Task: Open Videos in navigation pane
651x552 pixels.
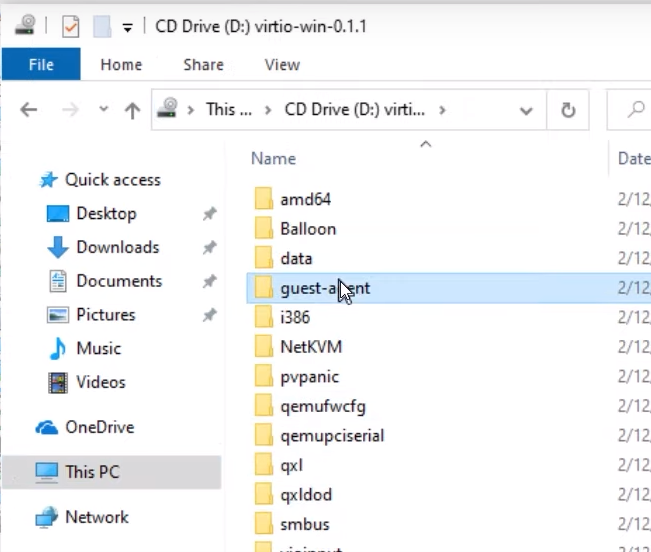Action: coord(101,382)
